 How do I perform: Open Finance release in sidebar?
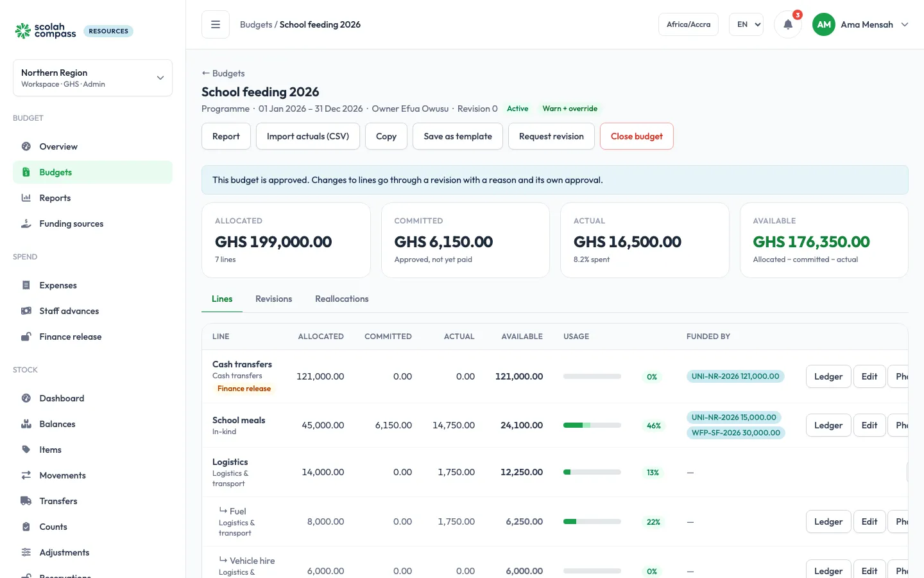(x=92, y=337)
